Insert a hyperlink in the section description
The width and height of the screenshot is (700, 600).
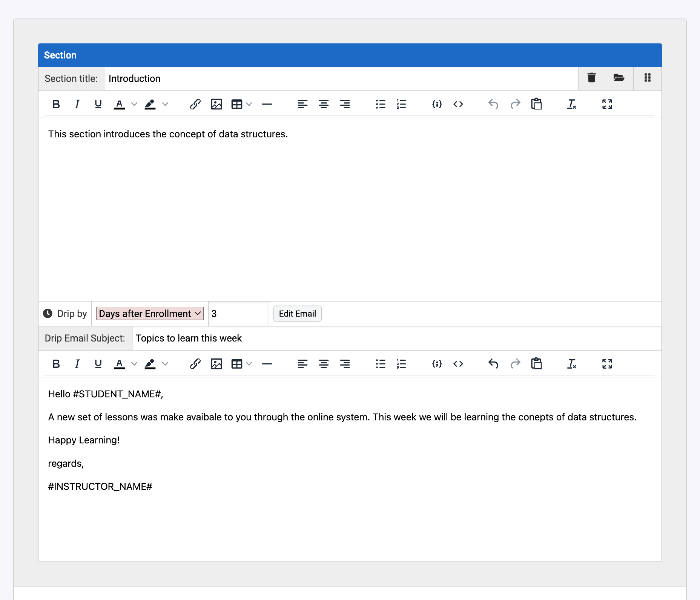point(195,104)
